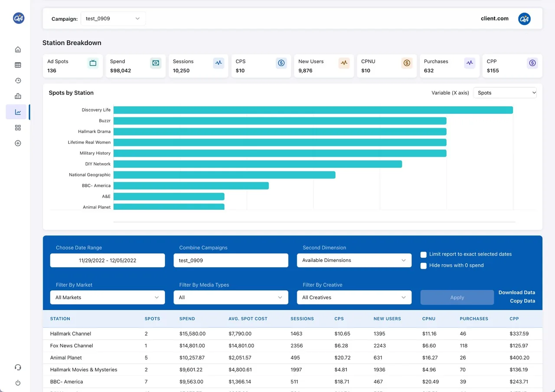Click the Combine Campaigns test_0909 field

[231, 260]
